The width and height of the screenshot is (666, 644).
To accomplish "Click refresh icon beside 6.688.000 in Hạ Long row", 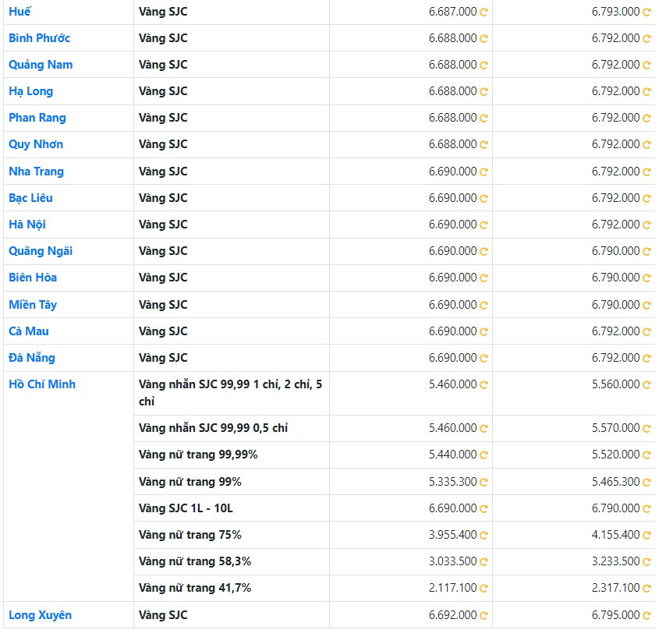I will point(484,92).
